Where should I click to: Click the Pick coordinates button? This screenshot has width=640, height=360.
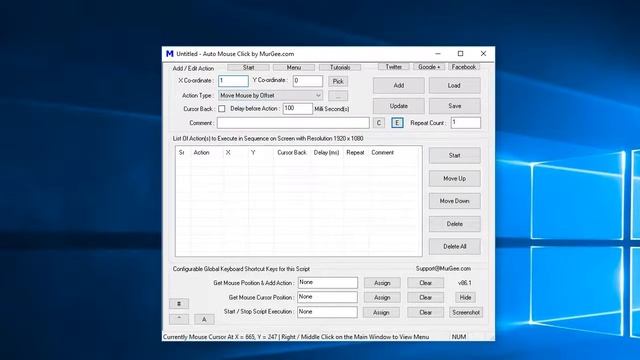pyautogui.click(x=338, y=82)
